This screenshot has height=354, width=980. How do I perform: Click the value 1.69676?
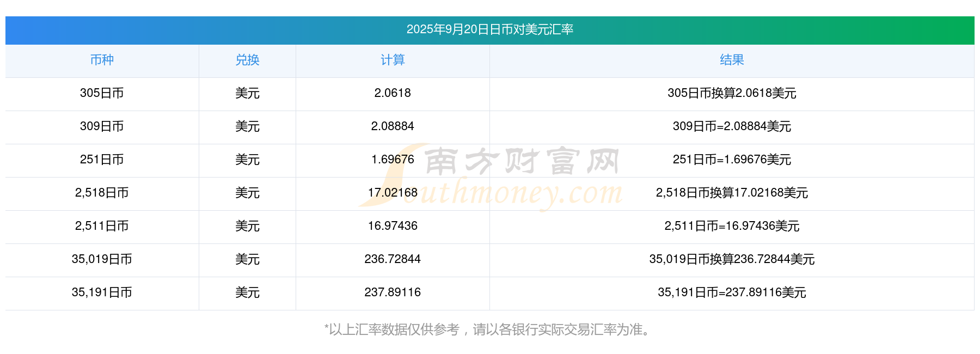[393, 160]
